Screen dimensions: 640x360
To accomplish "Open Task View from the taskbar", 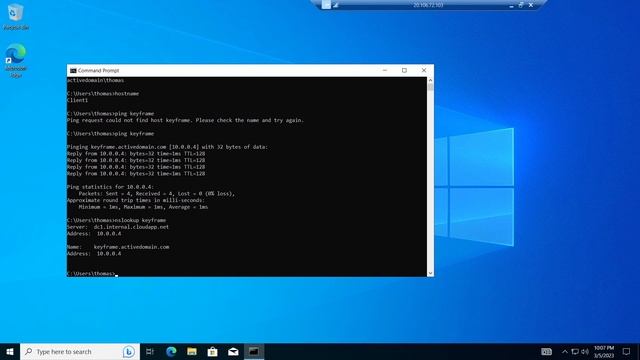I will [x=150, y=351].
